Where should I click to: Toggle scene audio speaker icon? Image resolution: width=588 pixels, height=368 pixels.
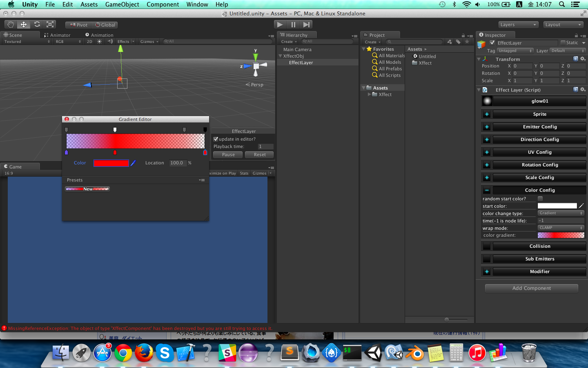coord(110,41)
